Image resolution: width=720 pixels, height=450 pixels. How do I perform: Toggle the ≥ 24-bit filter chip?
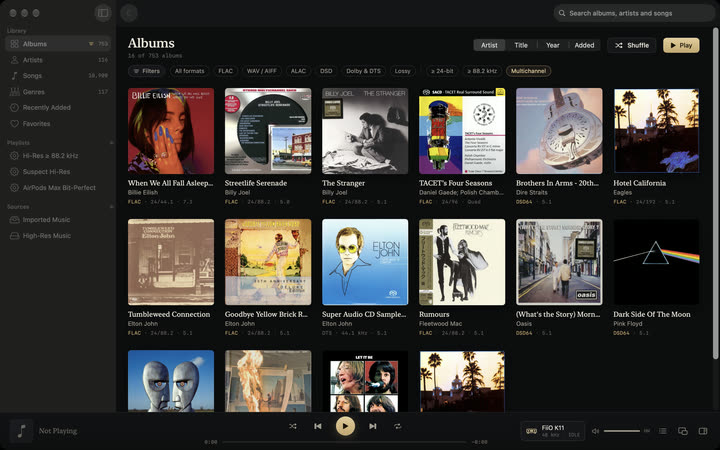(x=442, y=71)
